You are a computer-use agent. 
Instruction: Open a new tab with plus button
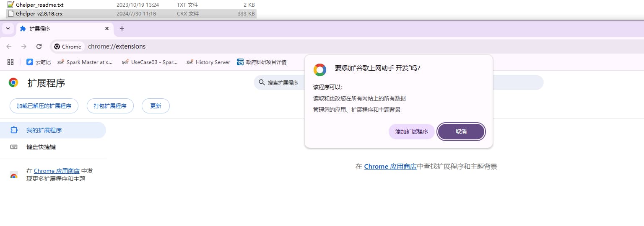[x=122, y=28]
